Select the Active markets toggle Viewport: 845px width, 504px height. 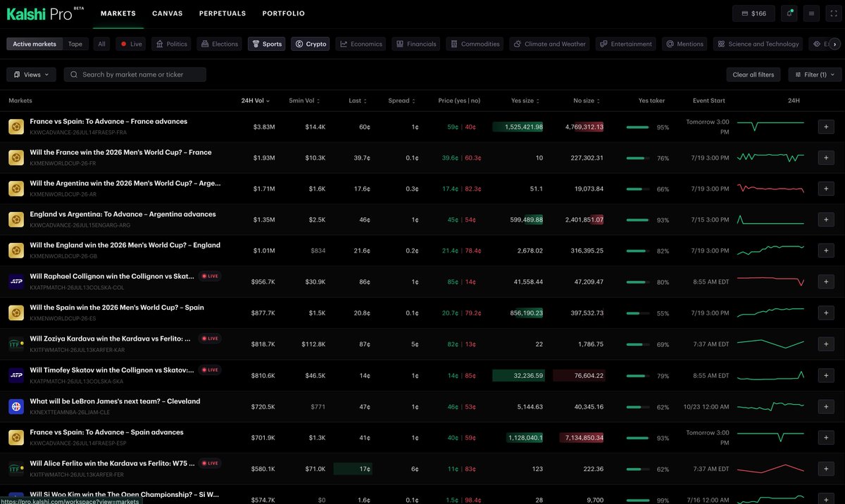tap(35, 44)
